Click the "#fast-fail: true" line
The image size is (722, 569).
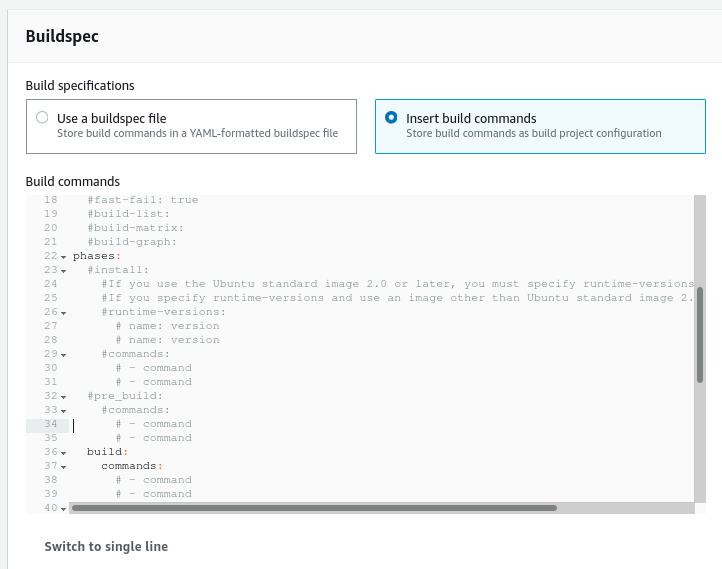(x=143, y=200)
